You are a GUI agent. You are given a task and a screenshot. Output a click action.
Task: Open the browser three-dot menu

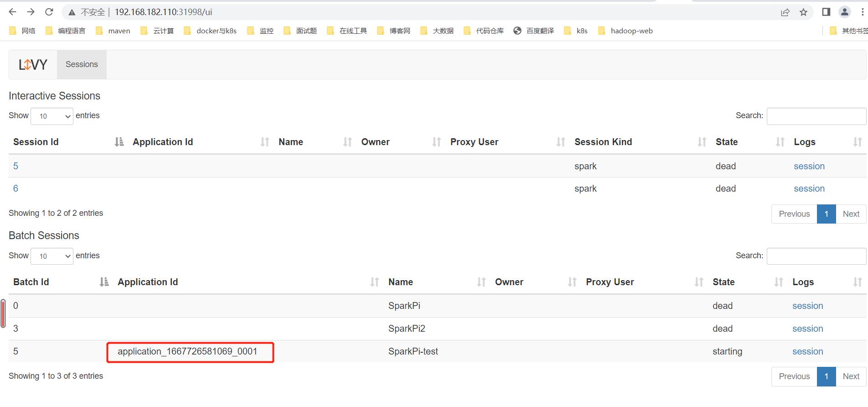(863, 12)
